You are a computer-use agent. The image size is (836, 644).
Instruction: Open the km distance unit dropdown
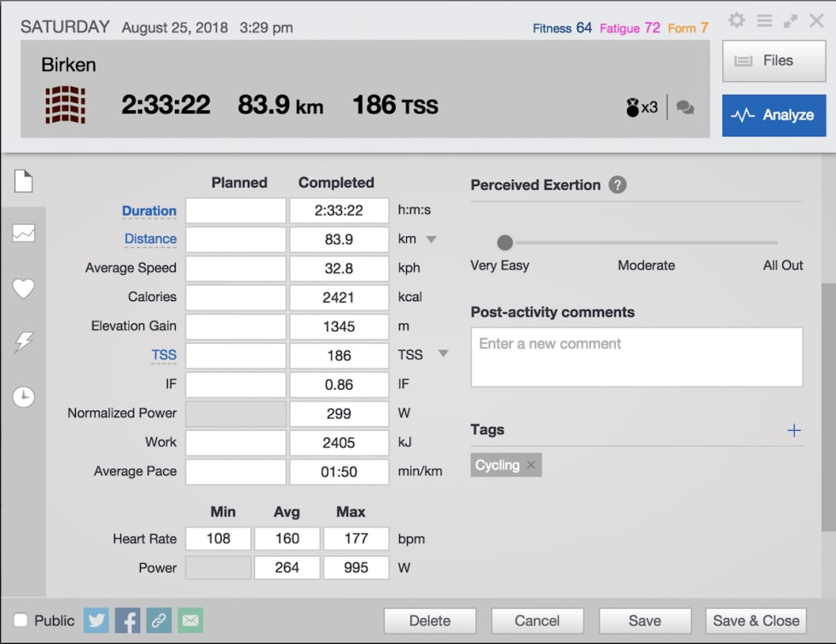point(431,240)
